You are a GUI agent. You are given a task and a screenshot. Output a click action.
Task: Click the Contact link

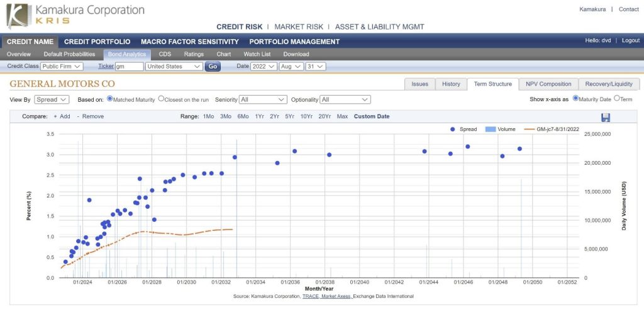click(x=628, y=9)
